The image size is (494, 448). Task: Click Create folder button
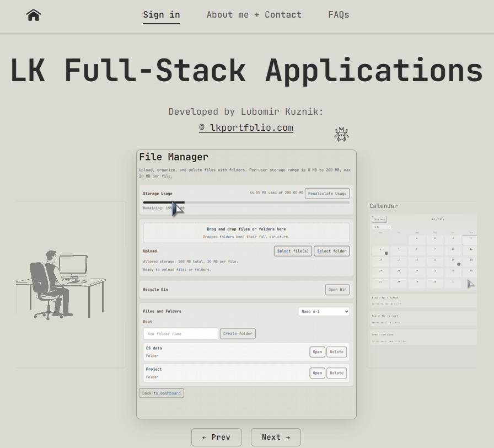click(238, 334)
